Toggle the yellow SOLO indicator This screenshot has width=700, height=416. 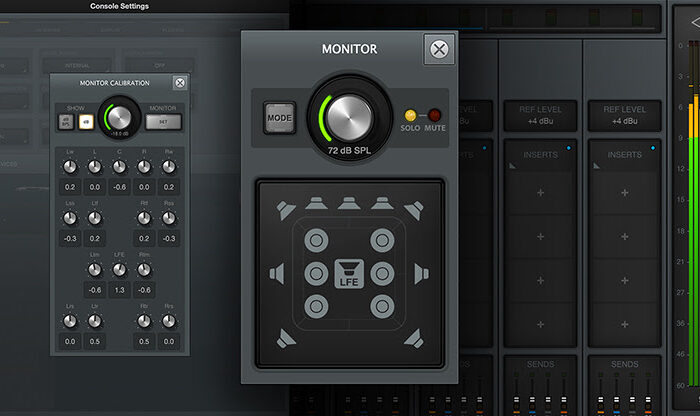coord(410,115)
